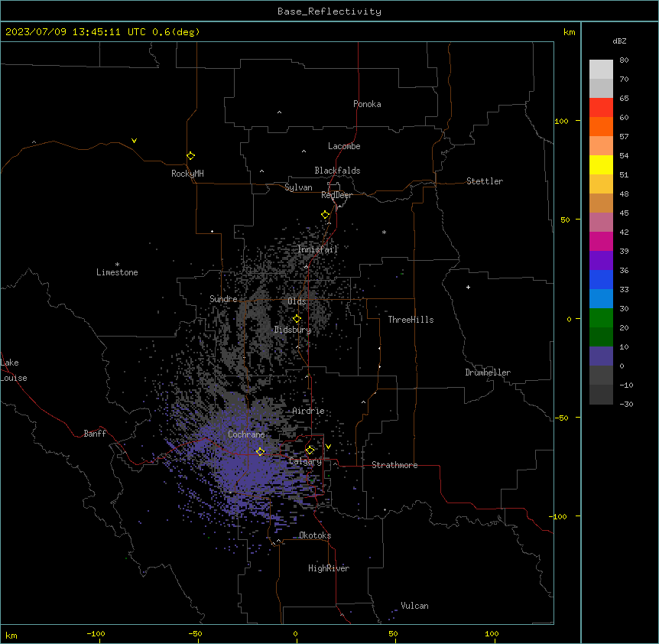This screenshot has height=644, width=659.
Task: Click the Lacombe label
Action: click(344, 146)
